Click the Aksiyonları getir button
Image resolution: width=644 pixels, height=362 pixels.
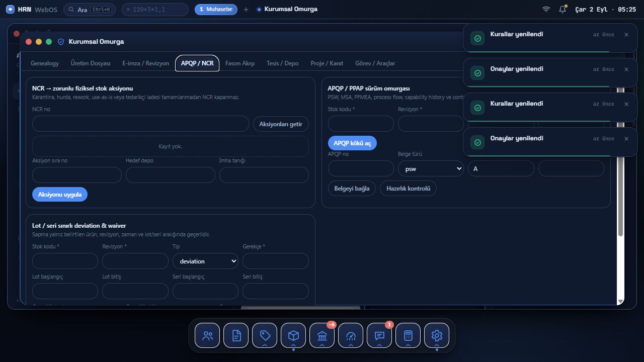point(281,124)
